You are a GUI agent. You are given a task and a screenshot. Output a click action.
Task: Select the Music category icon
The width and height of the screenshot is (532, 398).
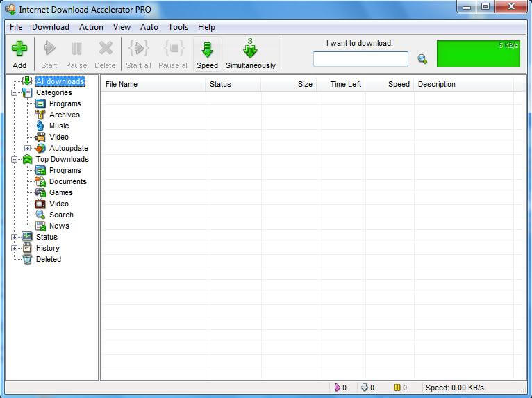(x=40, y=126)
